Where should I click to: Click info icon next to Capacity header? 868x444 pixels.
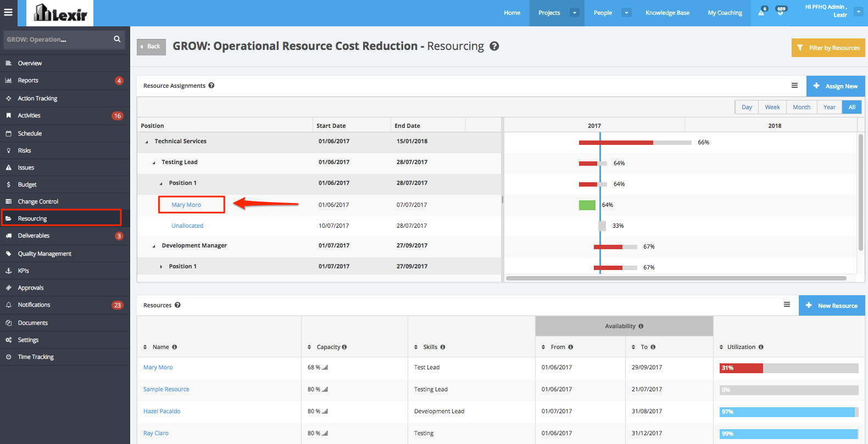[344, 347]
